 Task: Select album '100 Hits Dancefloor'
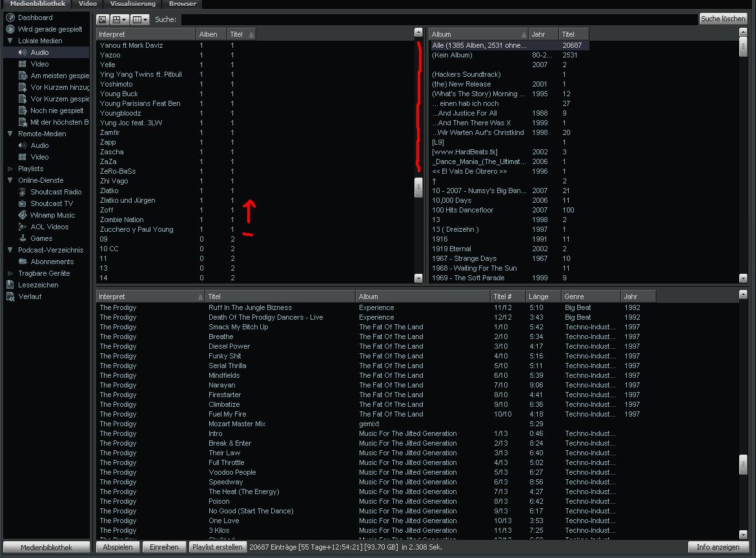(x=462, y=210)
